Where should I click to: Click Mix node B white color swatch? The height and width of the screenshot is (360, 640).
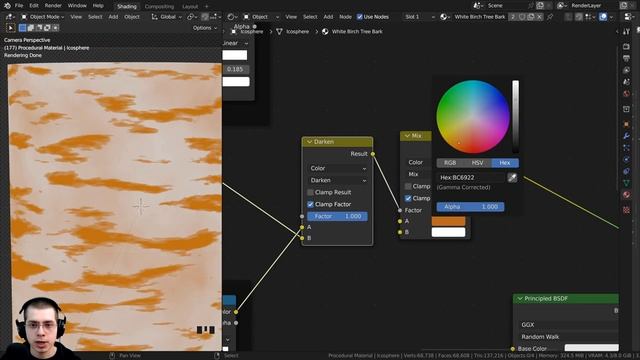pos(448,232)
